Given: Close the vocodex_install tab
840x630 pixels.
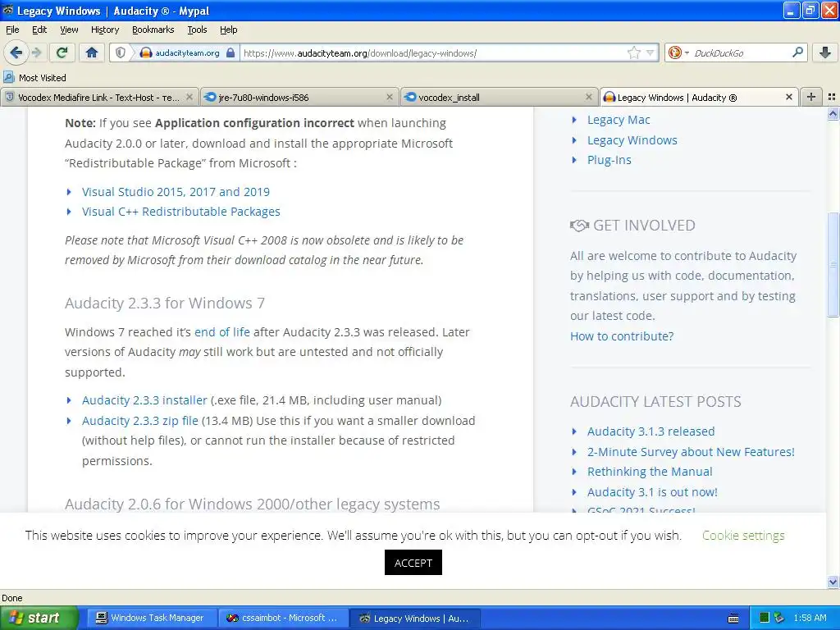Looking at the screenshot, I should pyautogui.click(x=589, y=97).
